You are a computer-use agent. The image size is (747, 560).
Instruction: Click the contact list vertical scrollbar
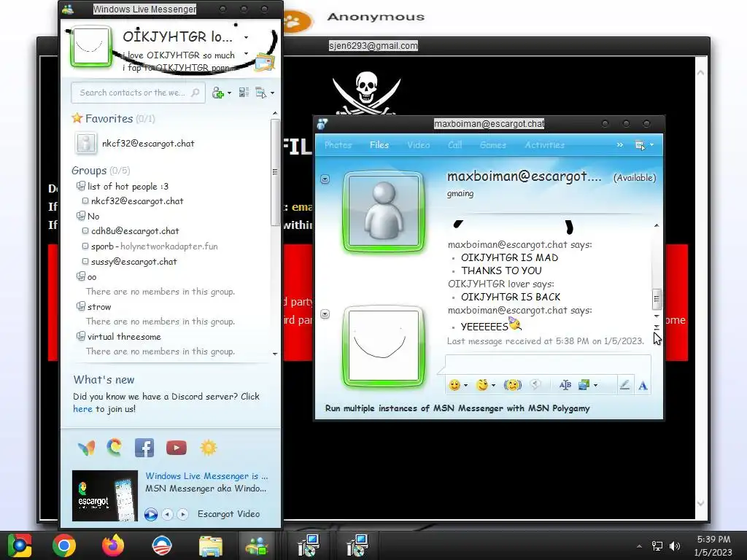tap(275, 172)
